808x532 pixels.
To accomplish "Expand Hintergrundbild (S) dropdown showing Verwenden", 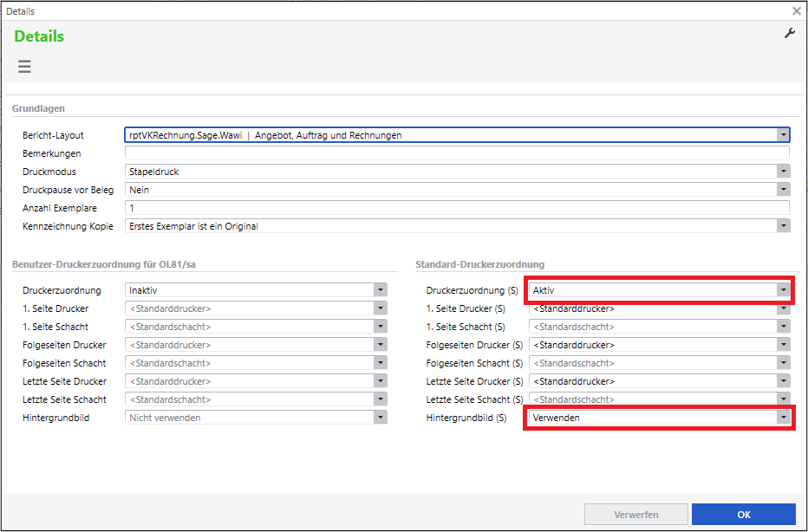I will [783, 418].
